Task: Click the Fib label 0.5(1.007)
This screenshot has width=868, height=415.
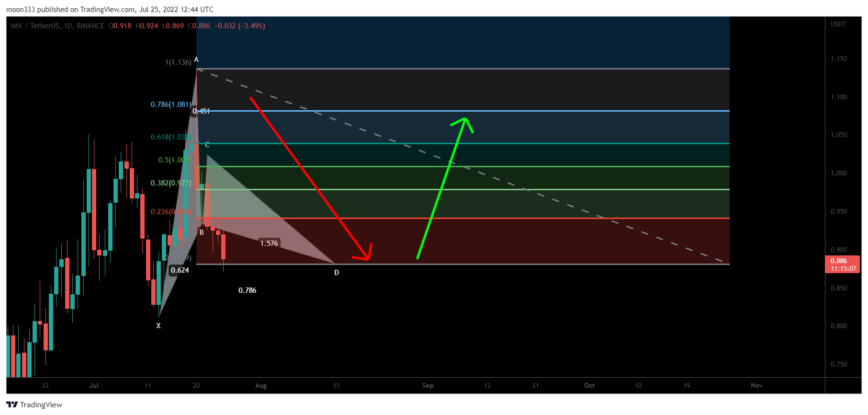Action: [x=174, y=160]
